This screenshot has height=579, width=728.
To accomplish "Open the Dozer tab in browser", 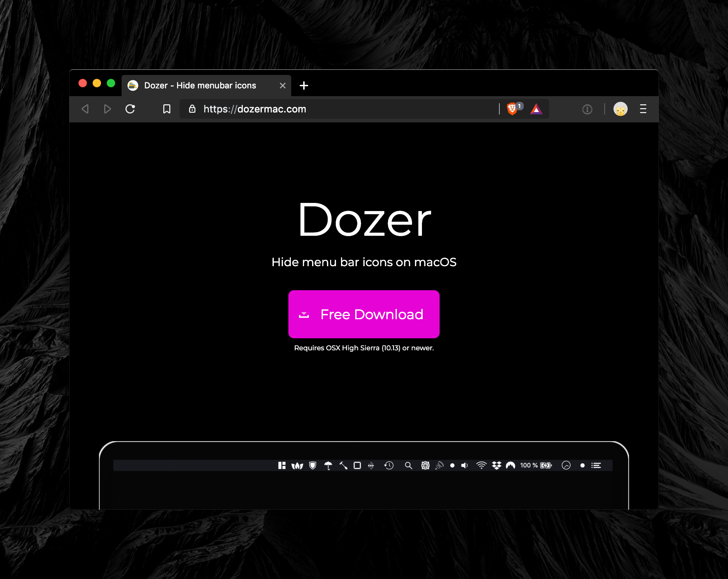I will click(x=200, y=85).
